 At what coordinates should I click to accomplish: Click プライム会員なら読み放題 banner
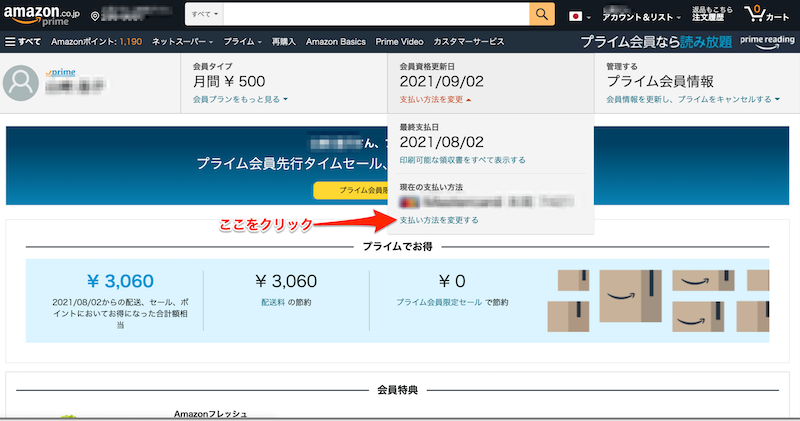(x=656, y=42)
